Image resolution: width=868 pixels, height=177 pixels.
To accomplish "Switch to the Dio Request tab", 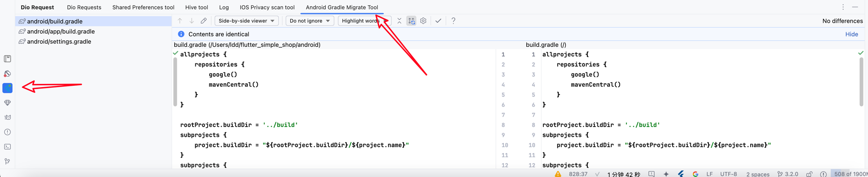I will (37, 7).
